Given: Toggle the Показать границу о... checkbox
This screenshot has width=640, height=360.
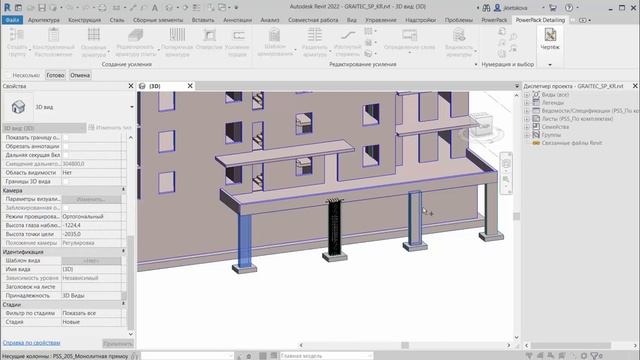Looking at the screenshot, I should pyautogui.click(x=66, y=138).
